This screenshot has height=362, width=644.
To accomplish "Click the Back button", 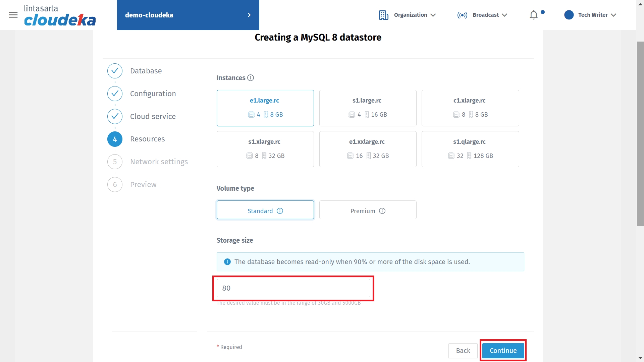I will [x=463, y=351].
